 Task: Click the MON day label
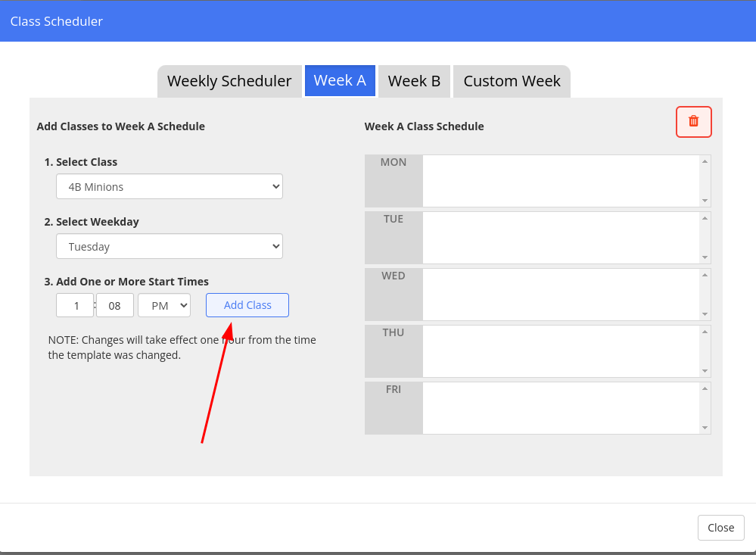(394, 162)
